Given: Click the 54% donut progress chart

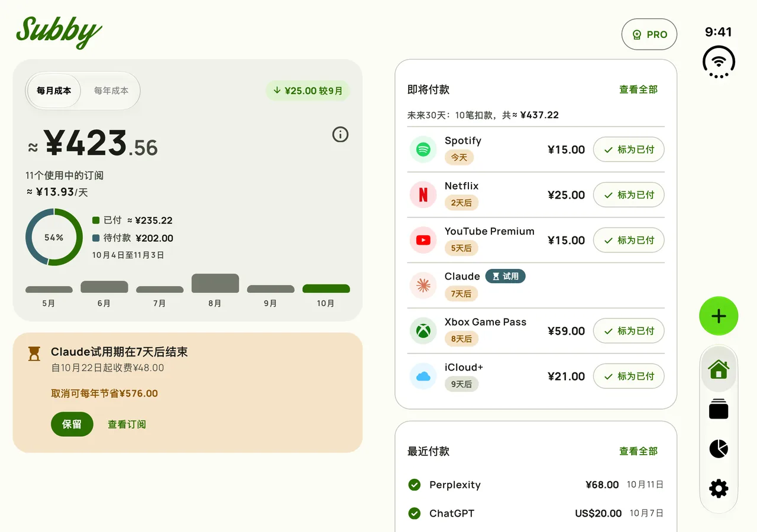Looking at the screenshot, I should (x=54, y=237).
